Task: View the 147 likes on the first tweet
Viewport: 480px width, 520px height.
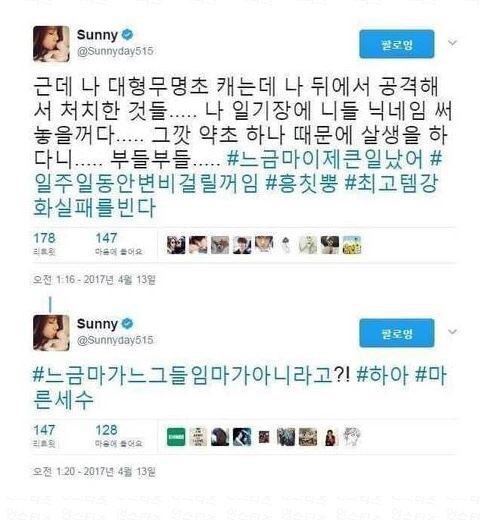Action: tap(119, 243)
